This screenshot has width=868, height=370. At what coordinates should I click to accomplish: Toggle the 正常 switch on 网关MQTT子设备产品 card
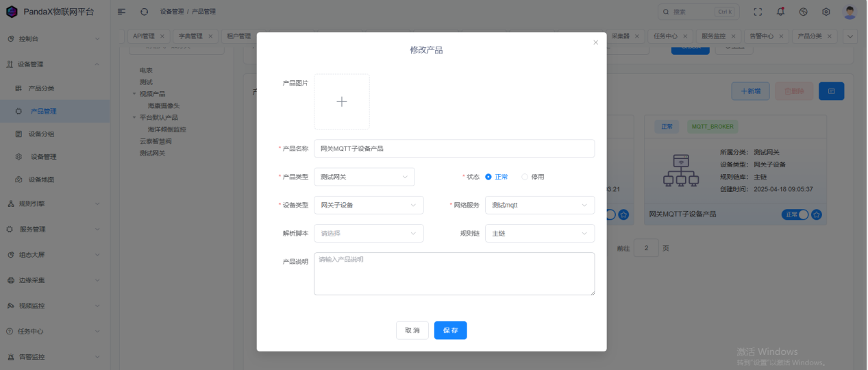point(795,214)
